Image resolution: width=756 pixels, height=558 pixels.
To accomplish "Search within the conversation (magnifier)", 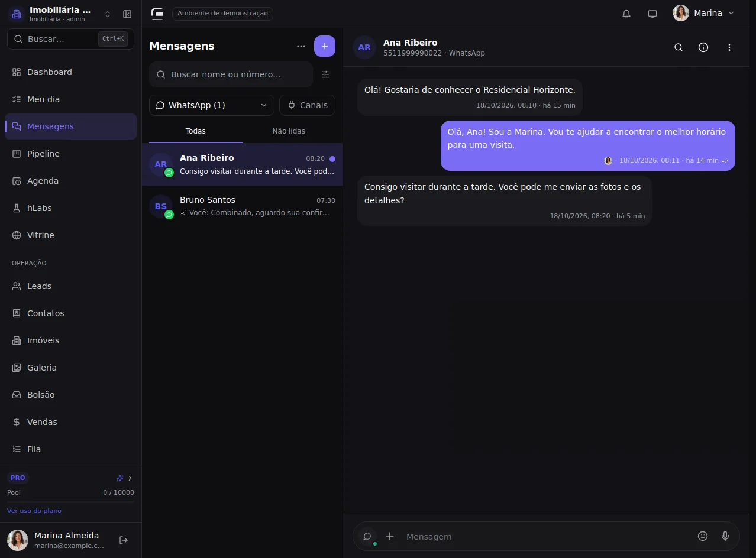I will (x=679, y=47).
